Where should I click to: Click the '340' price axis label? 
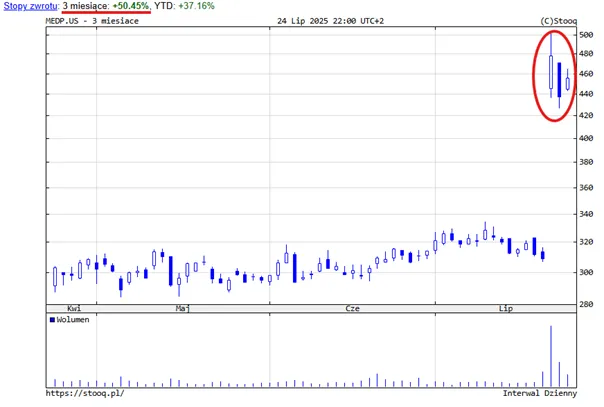(x=586, y=214)
